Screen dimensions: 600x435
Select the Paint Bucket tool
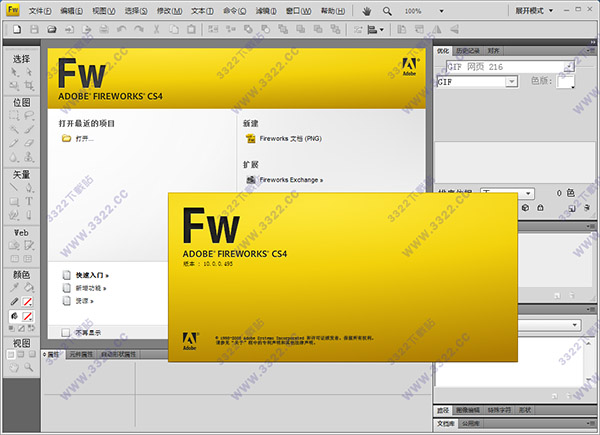(x=29, y=287)
